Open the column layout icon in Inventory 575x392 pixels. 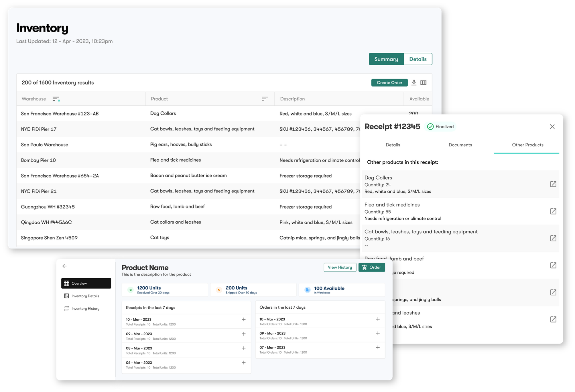coord(423,82)
